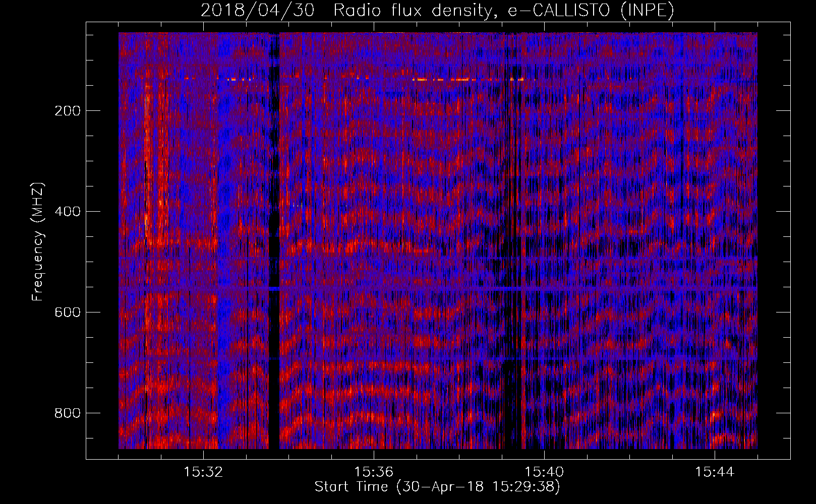
Task: Click the 15:40 time tick label
Action: click(544, 472)
